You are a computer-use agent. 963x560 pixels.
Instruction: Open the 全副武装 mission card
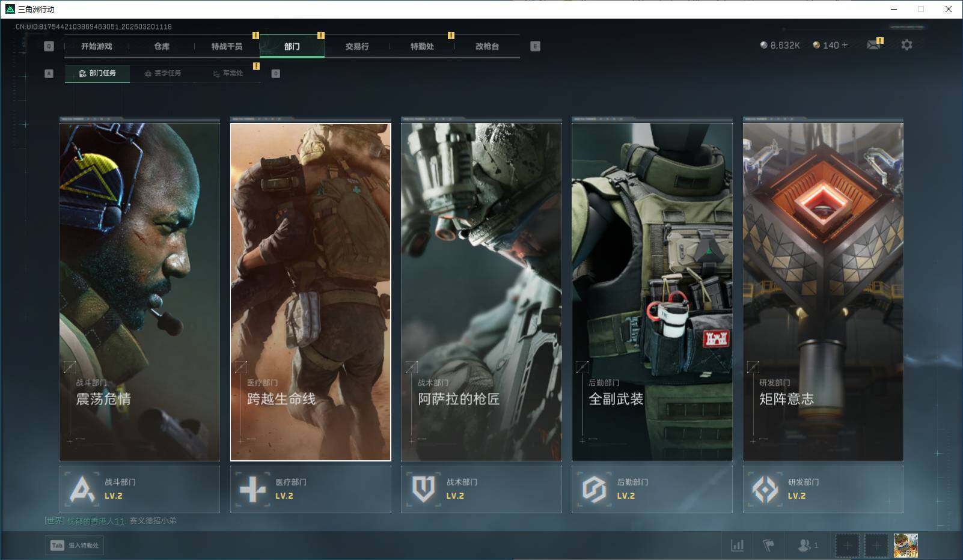click(x=652, y=292)
